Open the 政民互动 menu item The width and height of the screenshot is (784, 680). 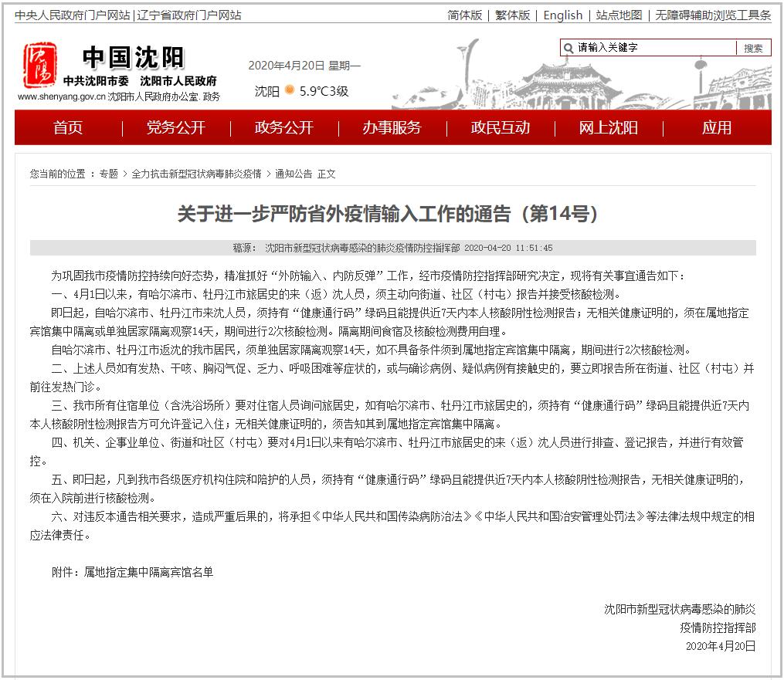(x=499, y=127)
